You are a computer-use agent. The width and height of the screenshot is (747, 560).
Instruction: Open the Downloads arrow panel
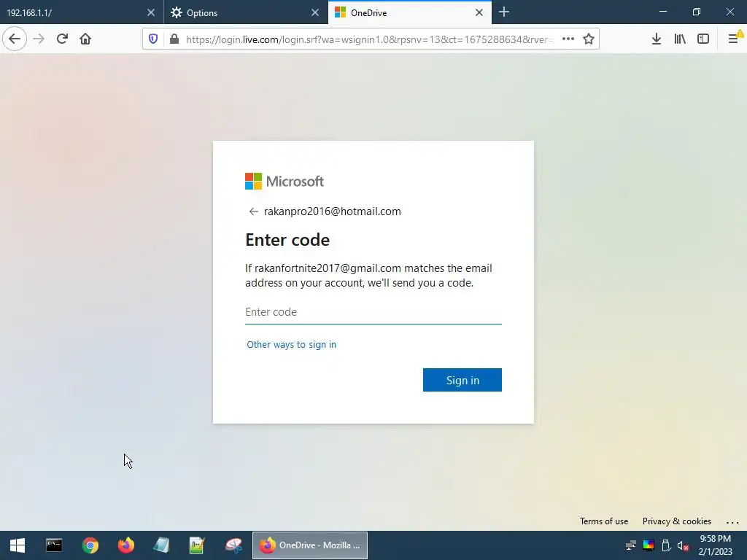coord(657,39)
